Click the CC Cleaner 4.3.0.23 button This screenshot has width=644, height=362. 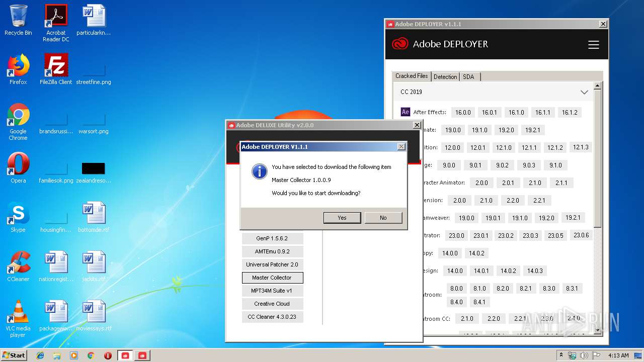click(272, 317)
